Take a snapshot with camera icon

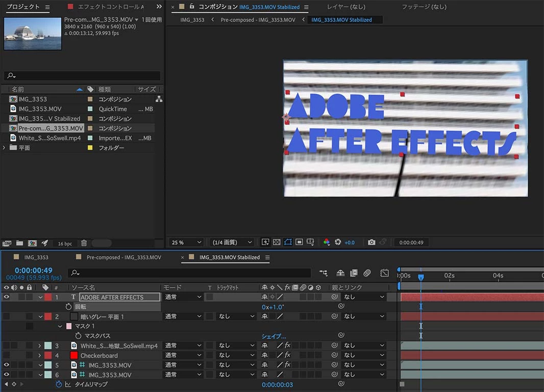(x=372, y=242)
